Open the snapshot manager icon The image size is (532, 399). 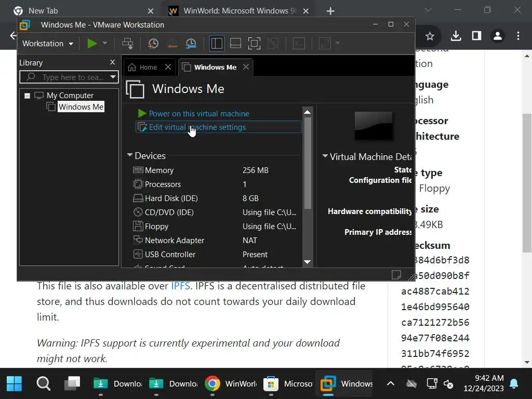pos(191,44)
